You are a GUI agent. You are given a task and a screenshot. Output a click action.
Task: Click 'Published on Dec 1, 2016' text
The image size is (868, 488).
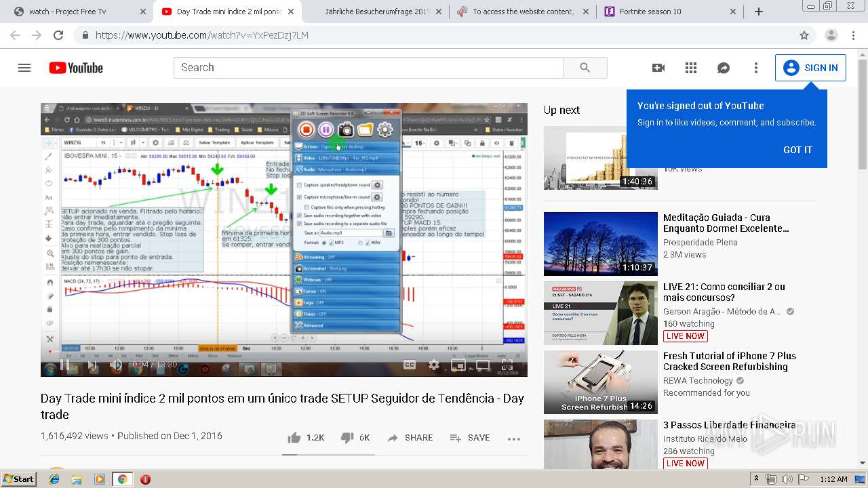[x=170, y=436]
